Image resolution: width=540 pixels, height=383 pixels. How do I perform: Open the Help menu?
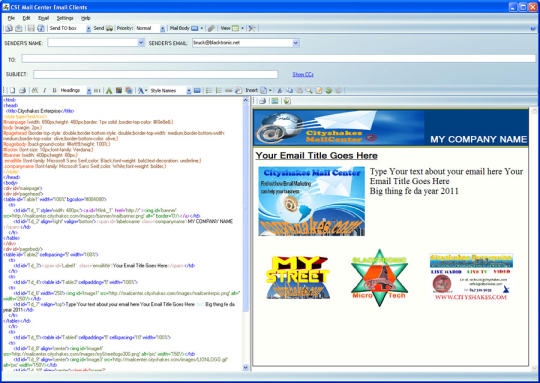85,18
